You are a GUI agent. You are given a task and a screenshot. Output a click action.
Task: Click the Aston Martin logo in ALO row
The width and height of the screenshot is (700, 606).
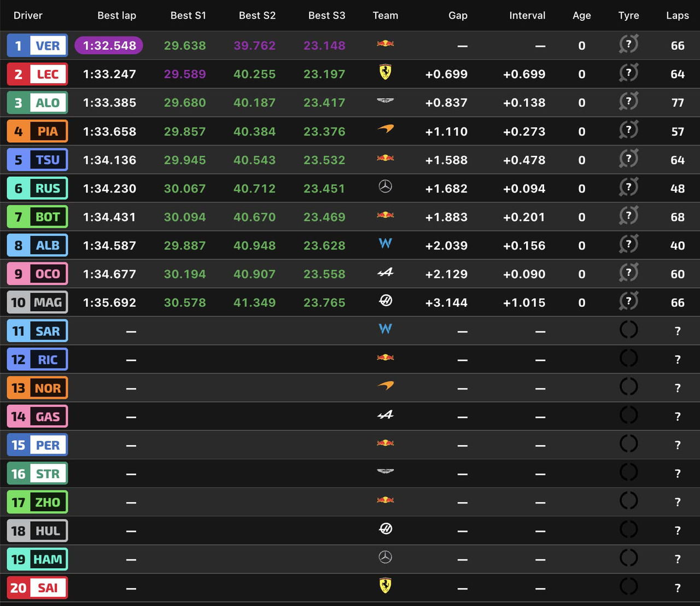(x=386, y=101)
